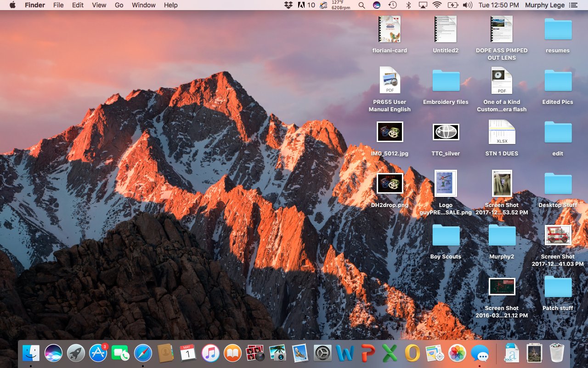The image size is (588, 368).
Task: Select the floriani-card file
Action: (390, 34)
